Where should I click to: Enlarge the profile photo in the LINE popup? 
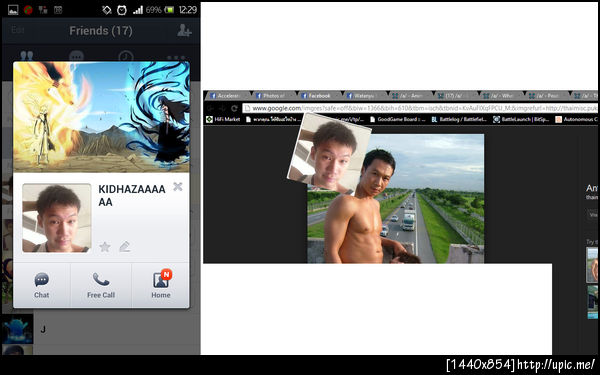click(57, 218)
